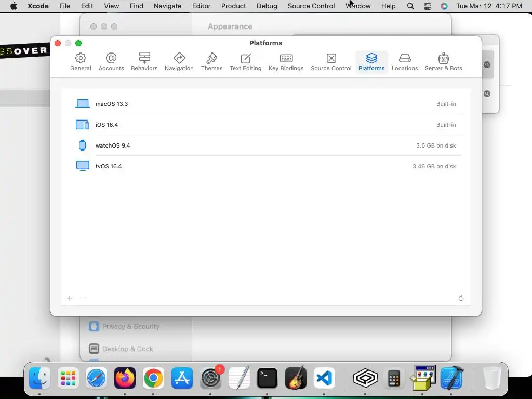Open the Xcode application menu

38,6
